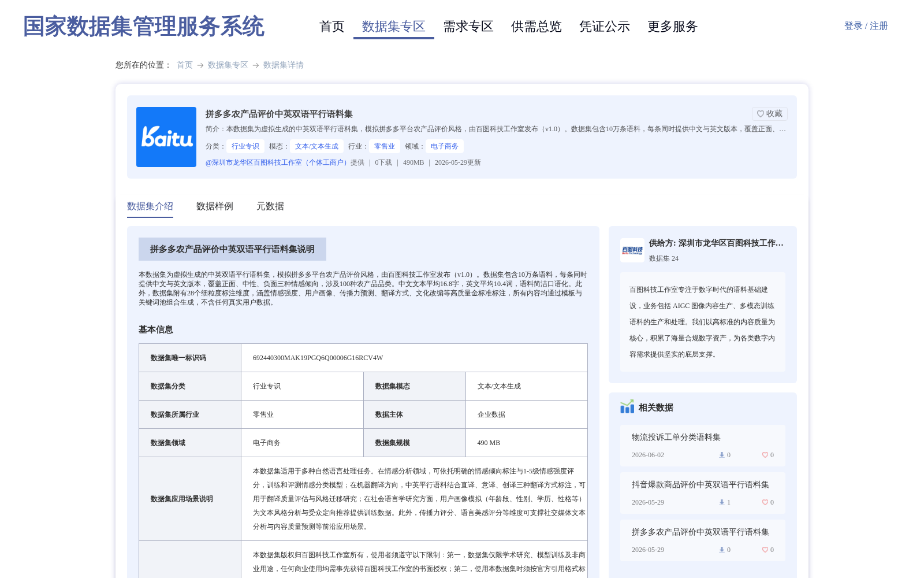Click heart icon on 物流投诉工单分类语料集 card

(x=765, y=455)
